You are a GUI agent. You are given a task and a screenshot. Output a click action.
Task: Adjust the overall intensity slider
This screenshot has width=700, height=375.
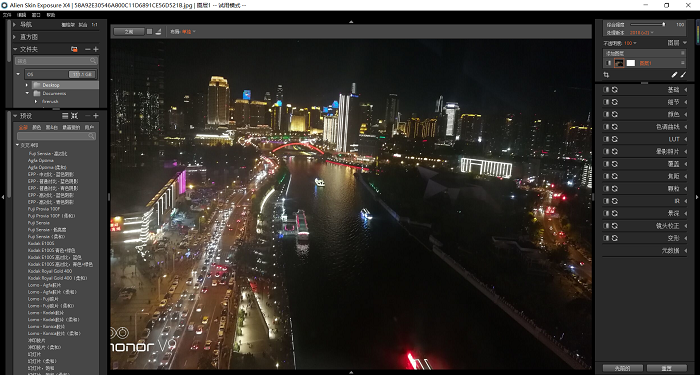point(648,25)
